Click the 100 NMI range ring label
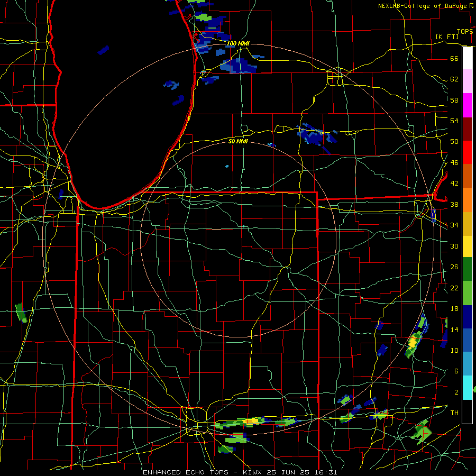Screen dimensions: 476x476 coord(238,43)
